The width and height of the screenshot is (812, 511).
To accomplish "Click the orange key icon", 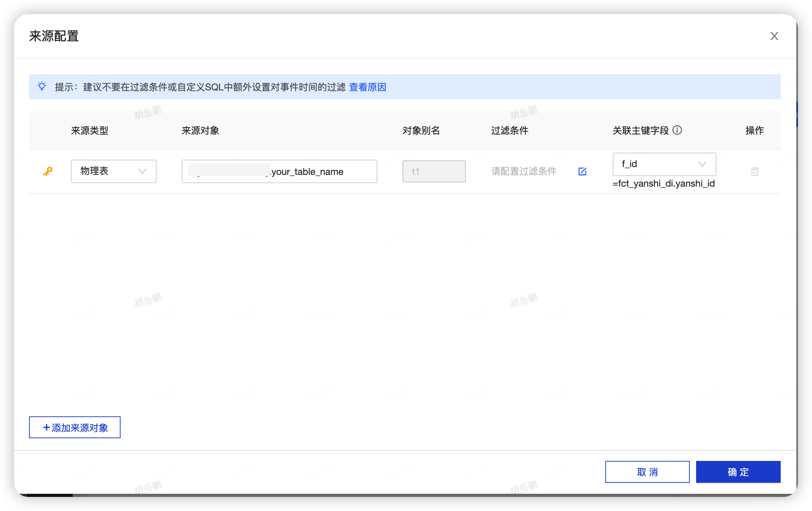I will pyautogui.click(x=48, y=171).
